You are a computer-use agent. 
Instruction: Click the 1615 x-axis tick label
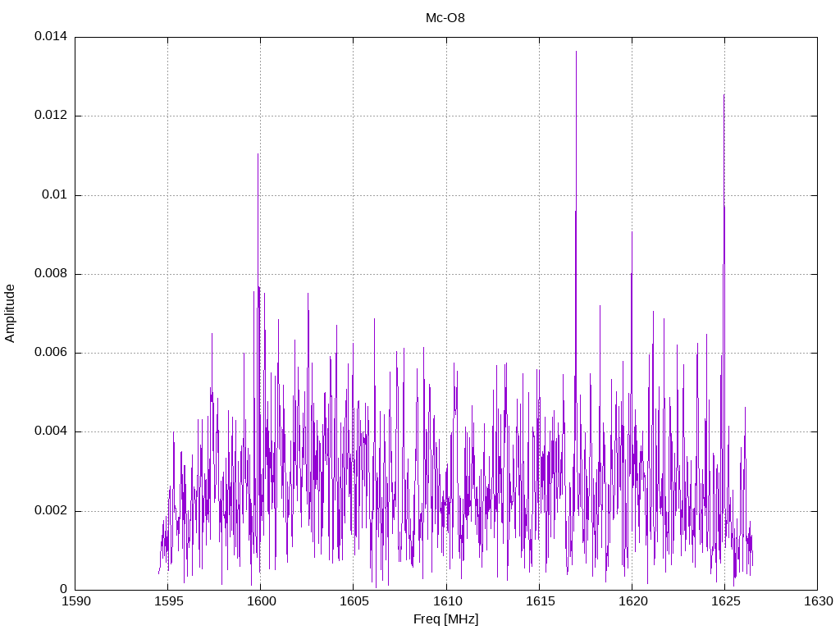click(540, 601)
